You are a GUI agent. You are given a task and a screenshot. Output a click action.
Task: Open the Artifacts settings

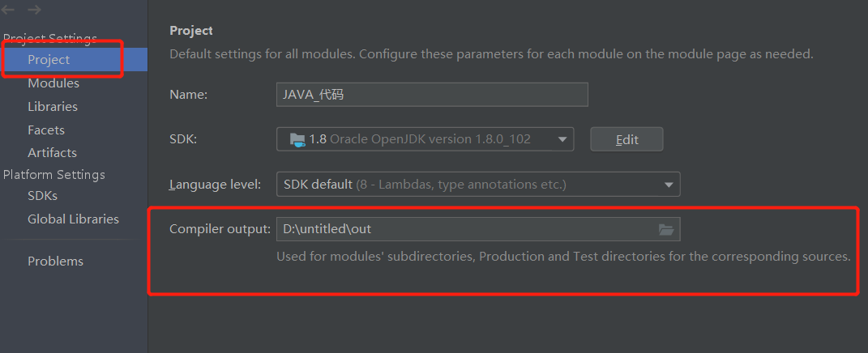coord(52,153)
